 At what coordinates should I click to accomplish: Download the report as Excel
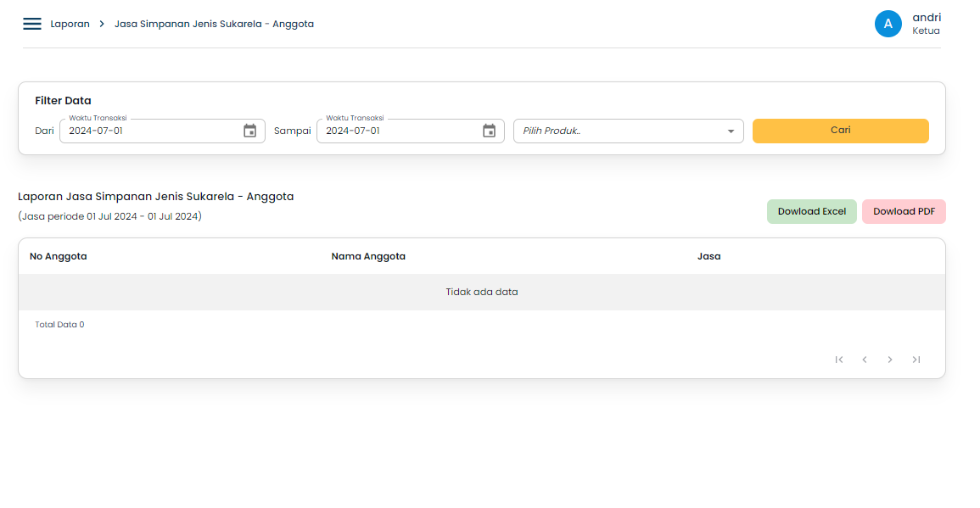click(811, 211)
